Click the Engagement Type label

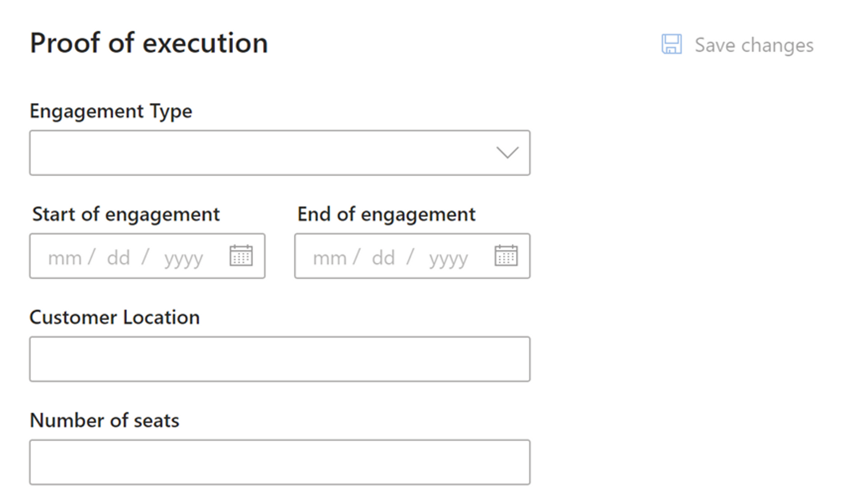pos(111,111)
